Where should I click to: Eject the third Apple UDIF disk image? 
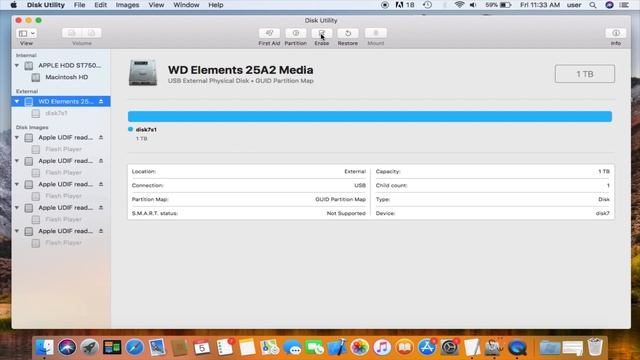pyautogui.click(x=101, y=184)
